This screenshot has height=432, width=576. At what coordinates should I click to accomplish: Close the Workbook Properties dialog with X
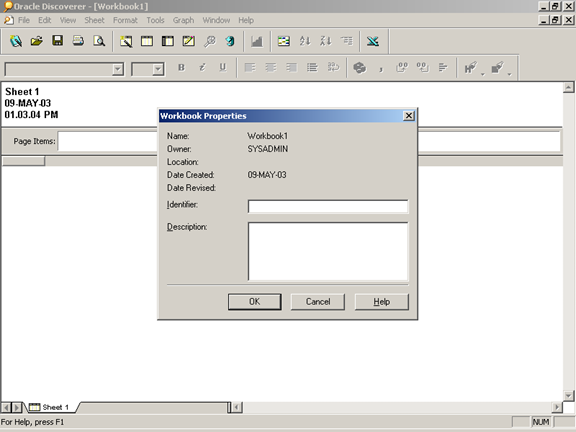[x=408, y=116]
